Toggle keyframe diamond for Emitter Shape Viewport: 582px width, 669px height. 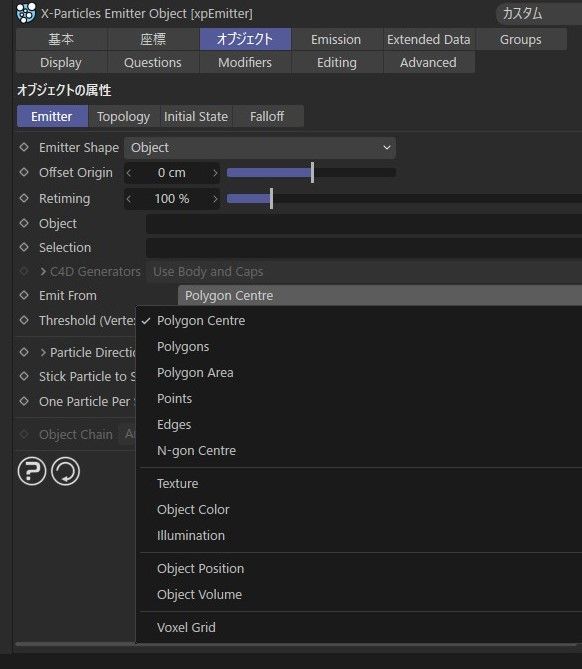point(24,147)
